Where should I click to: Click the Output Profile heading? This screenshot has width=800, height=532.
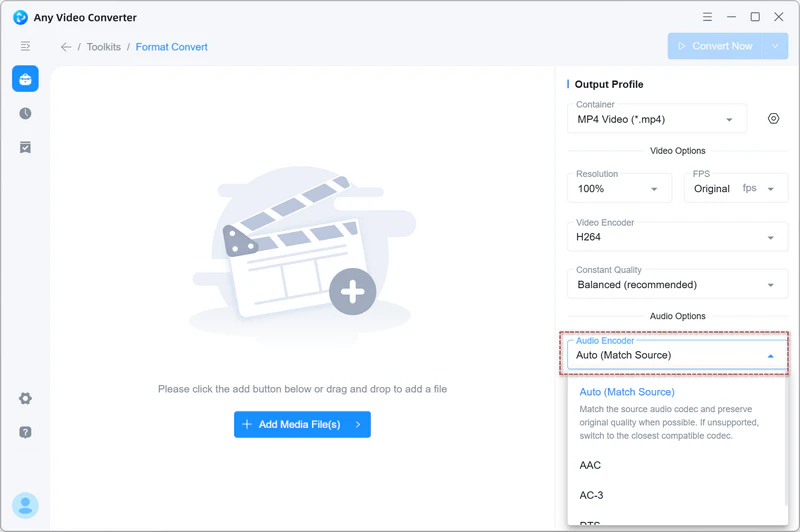pyautogui.click(x=609, y=84)
